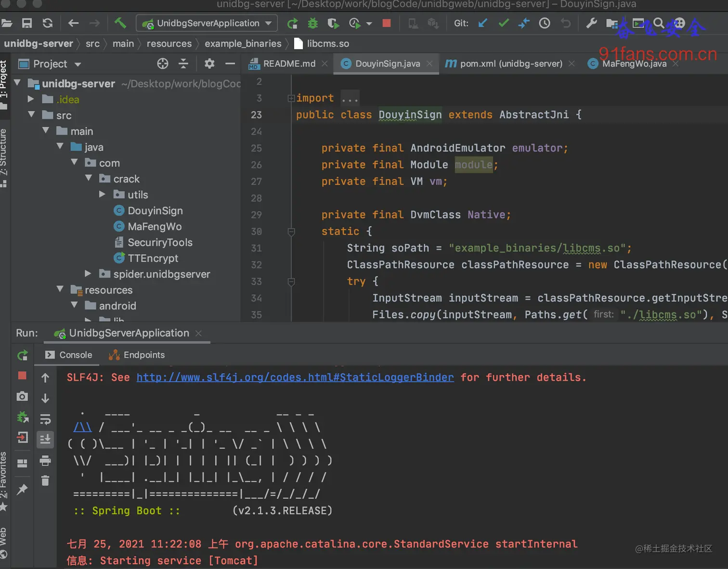Expand the utils folder in tree

click(102, 194)
